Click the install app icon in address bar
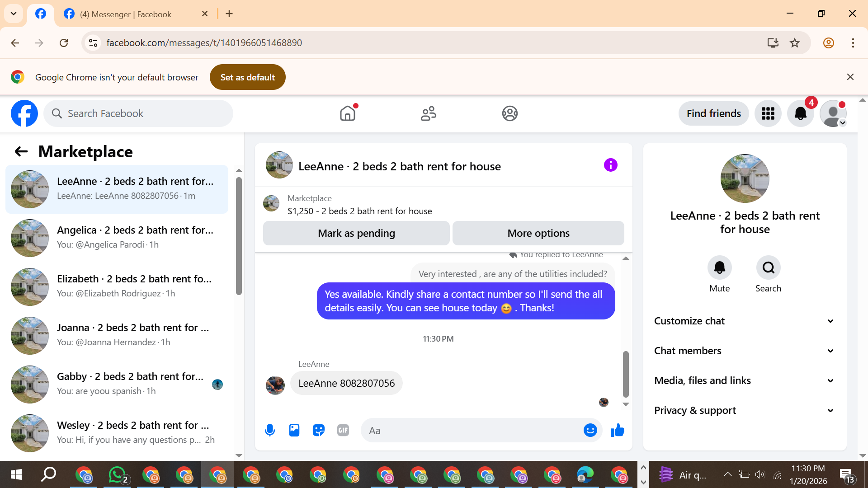Image resolution: width=868 pixels, height=488 pixels. point(773,43)
